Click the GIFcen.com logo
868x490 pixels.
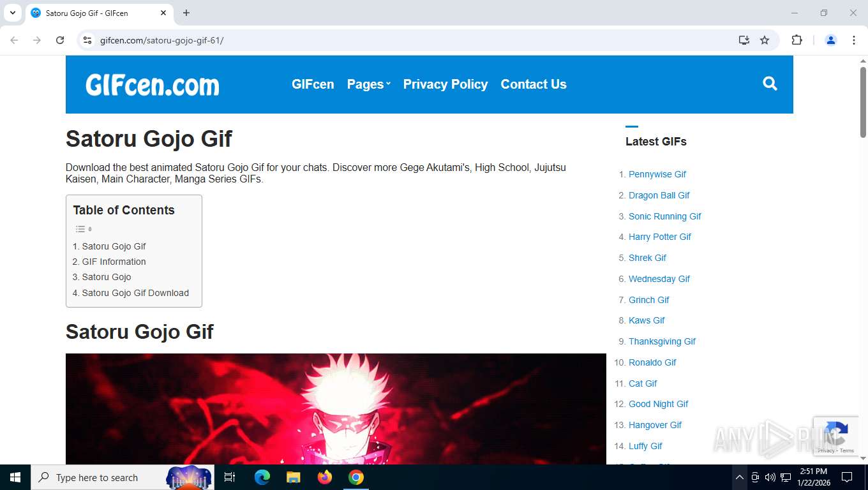pos(153,85)
